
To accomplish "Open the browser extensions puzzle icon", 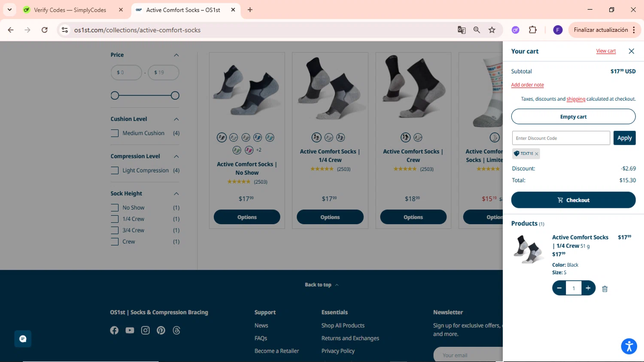I will [x=533, y=30].
